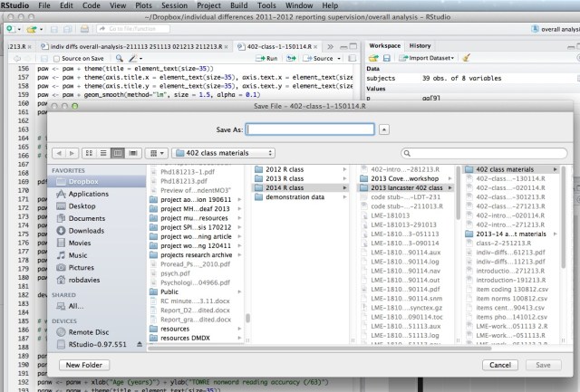
Task: Open the item arrangement dropdown
Action: point(157,153)
